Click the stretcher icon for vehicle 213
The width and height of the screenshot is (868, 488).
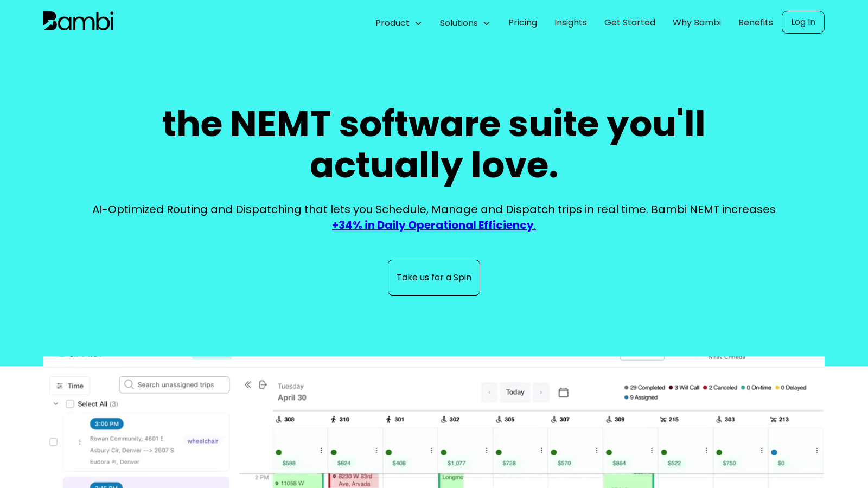click(773, 420)
